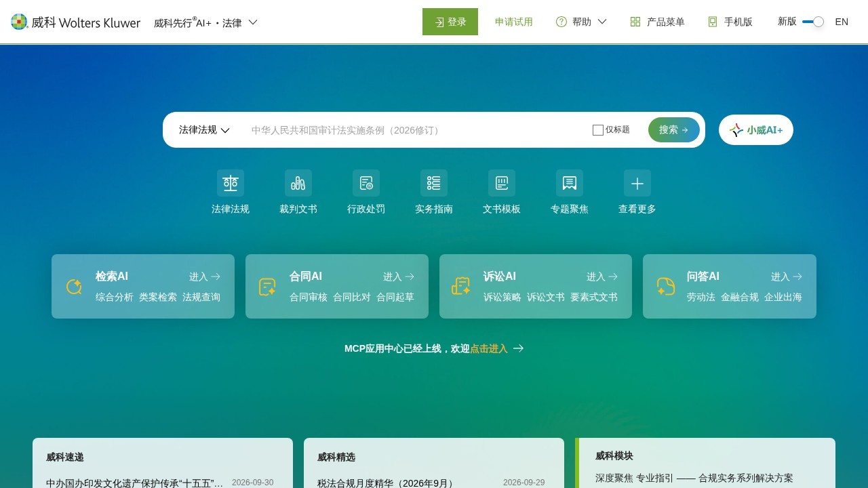
Task: Click the 搜索 button
Action: pos(674,130)
